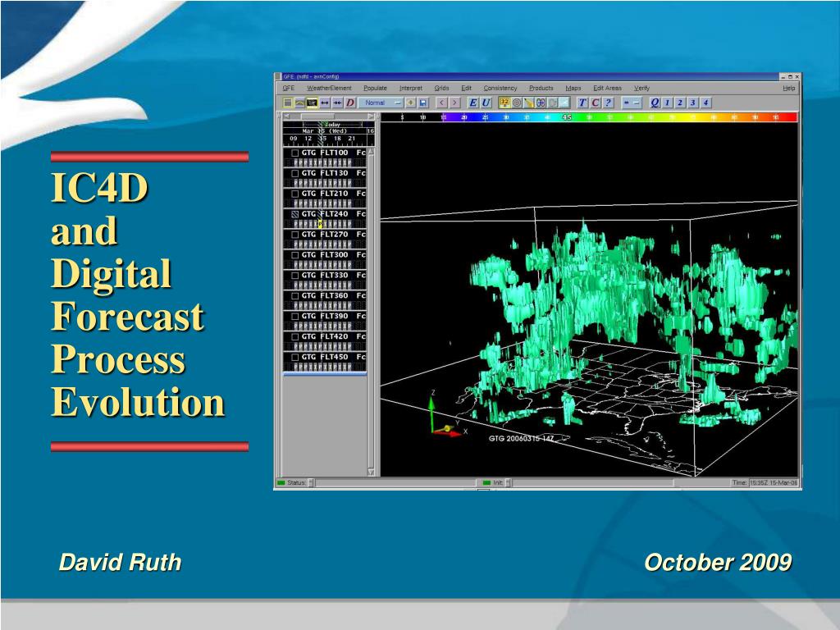Click the horizontal double-arrow expand time icon
The width and height of the screenshot is (840, 630).
pos(325,103)
